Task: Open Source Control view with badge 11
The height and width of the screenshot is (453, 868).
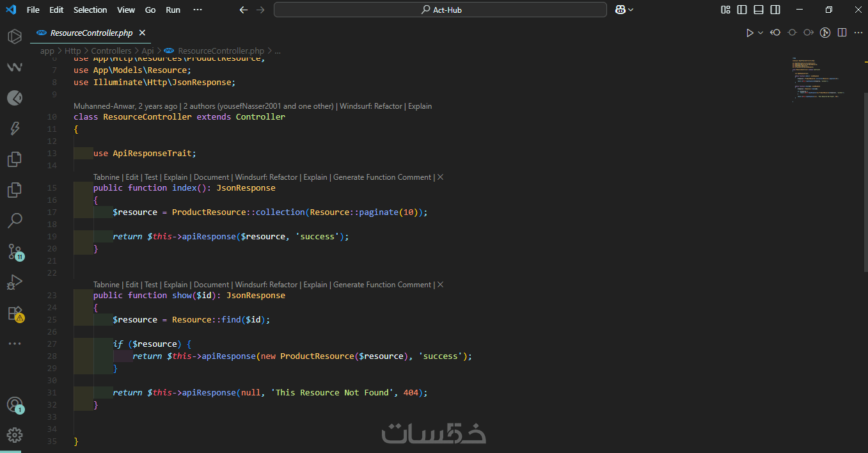Action: click(15, 251)
